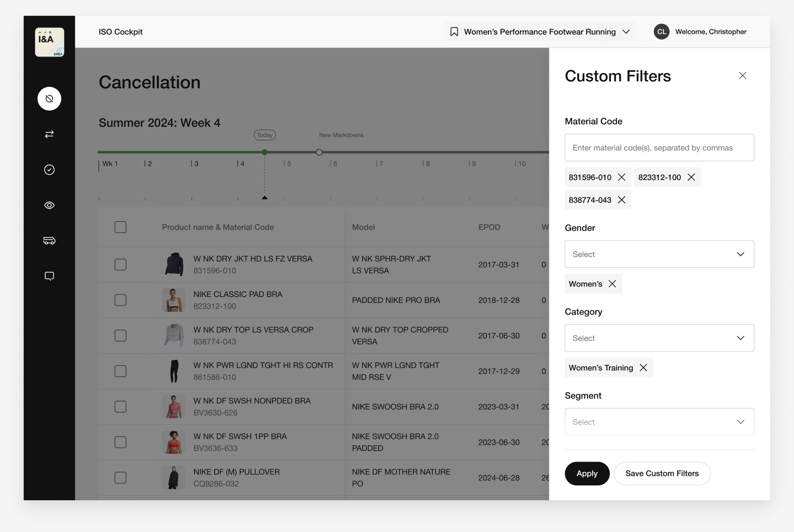Click the bookmark icon in the header
The height and width of the screenshot is (532, 794).
coord(454,32)
